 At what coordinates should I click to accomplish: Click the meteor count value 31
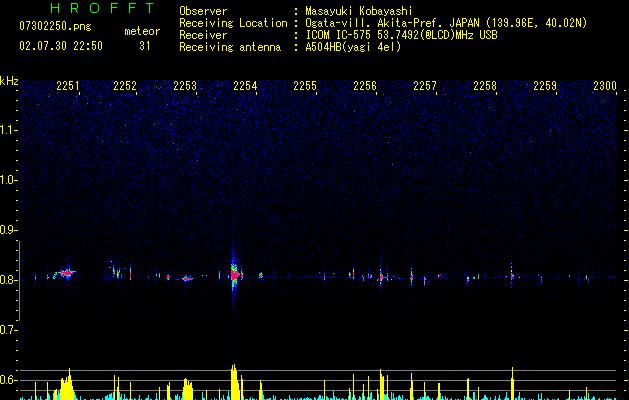tap(144, 46)
